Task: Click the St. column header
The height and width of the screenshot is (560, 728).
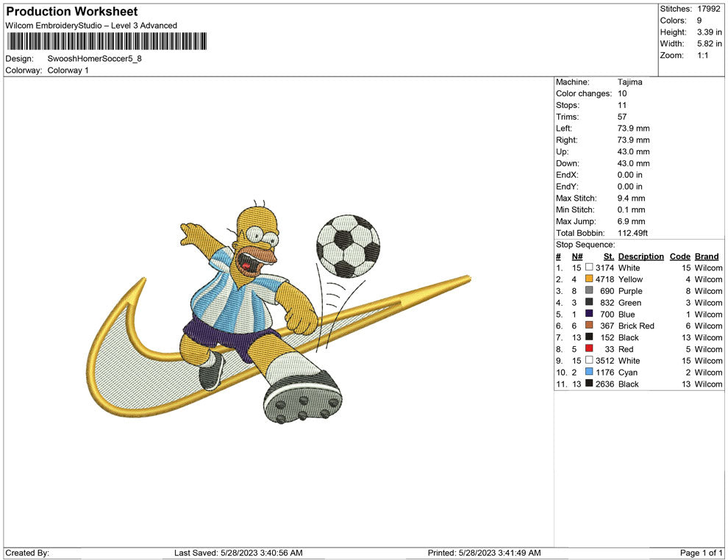Action: coord(609,256)
